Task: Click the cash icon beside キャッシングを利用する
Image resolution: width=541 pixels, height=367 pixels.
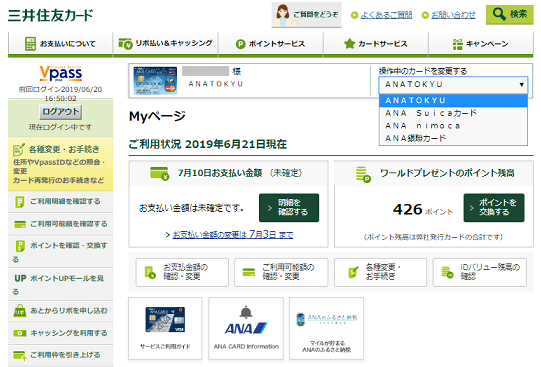Action: (x=20, y=333)
